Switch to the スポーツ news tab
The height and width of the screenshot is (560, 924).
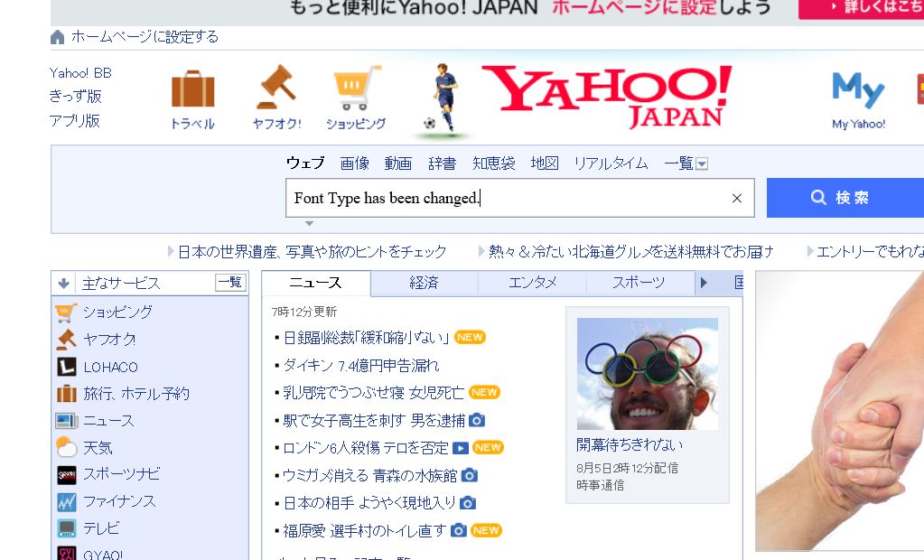pyautogui.click(x=639, y=283)
